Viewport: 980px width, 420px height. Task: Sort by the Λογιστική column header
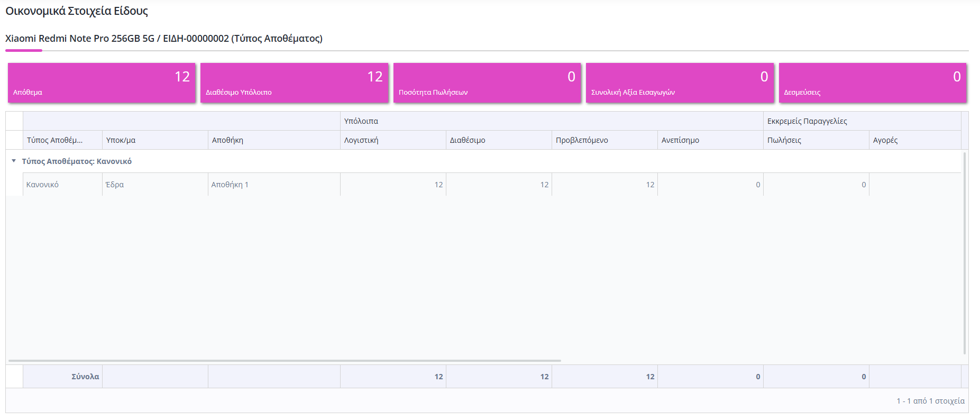[393, 140]
